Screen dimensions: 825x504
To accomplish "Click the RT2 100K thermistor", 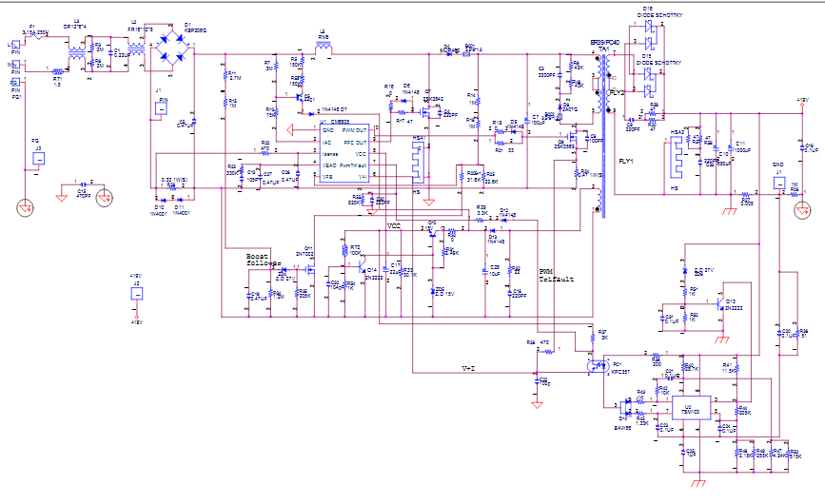I will pyautogui.click(x=345, y=250).
